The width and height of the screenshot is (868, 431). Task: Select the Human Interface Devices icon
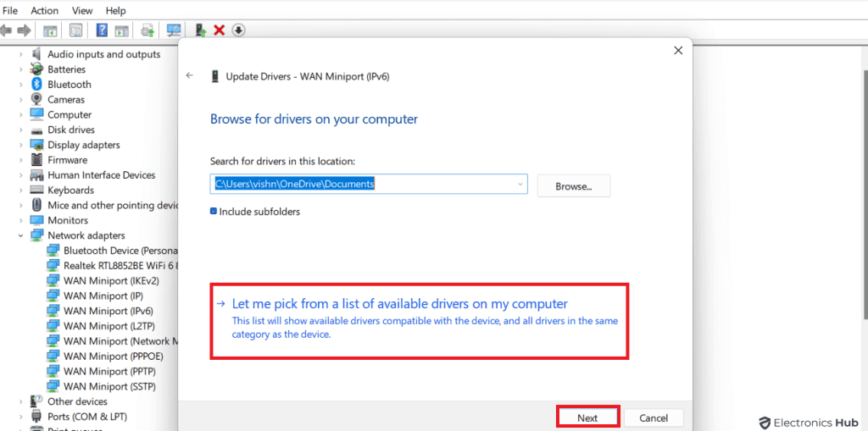click(x=36, y=174)
